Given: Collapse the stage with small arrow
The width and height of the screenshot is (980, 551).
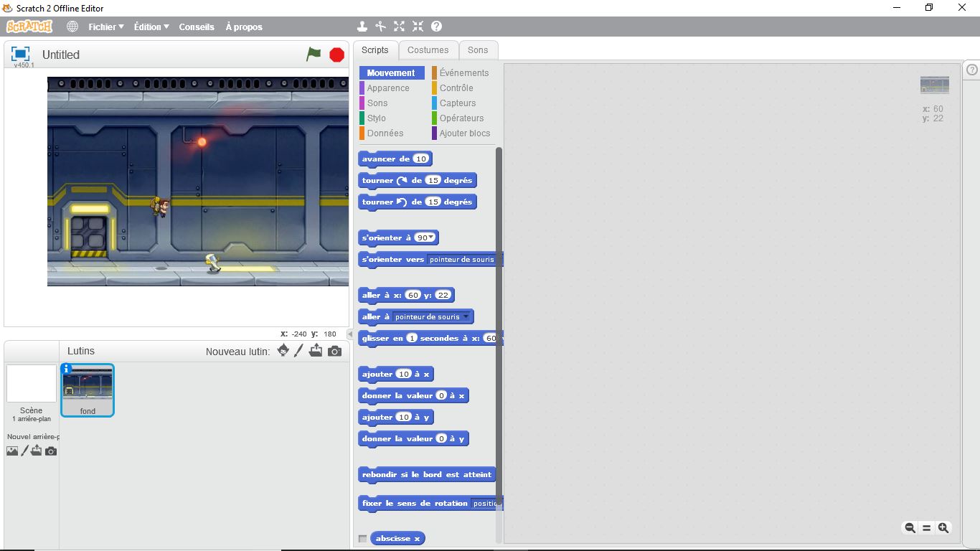Looking at the screenshot, I should point(350,334).
